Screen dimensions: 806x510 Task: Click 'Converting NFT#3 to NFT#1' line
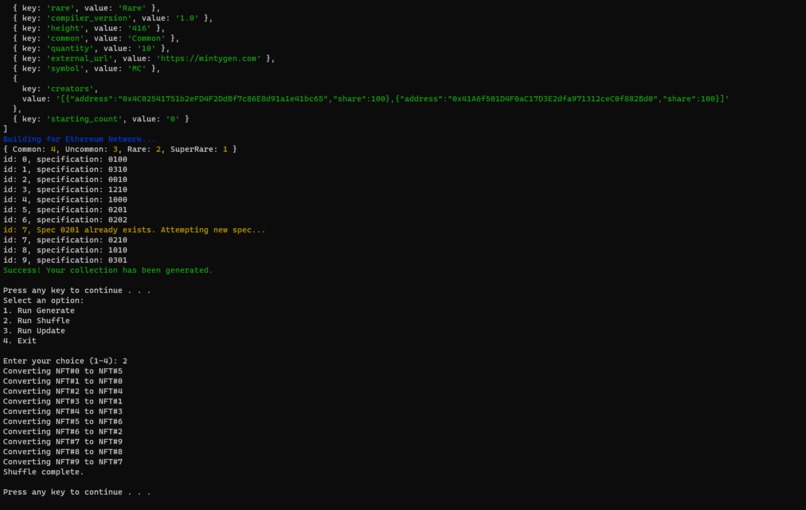[63, 401]
